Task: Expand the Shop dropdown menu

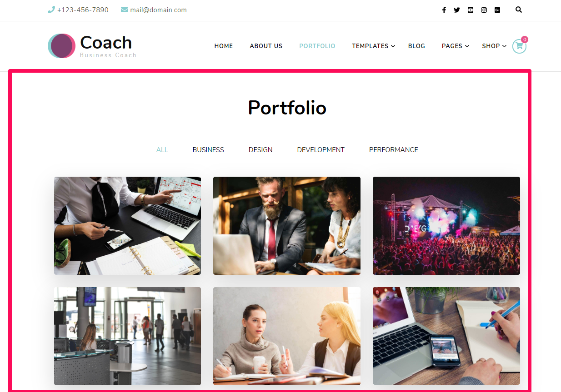Action: tap(494, 46)
